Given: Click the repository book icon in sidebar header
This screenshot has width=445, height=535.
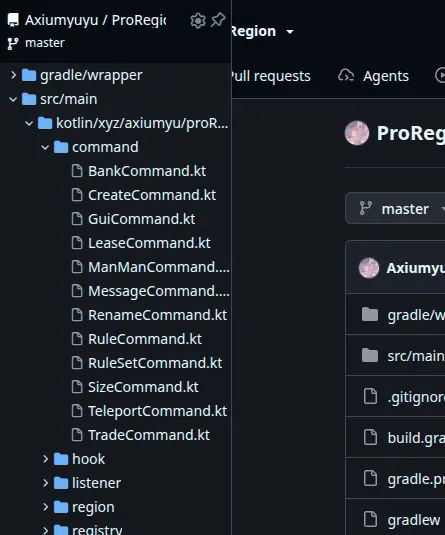Looking at the screenshot, I should point(13,20).
